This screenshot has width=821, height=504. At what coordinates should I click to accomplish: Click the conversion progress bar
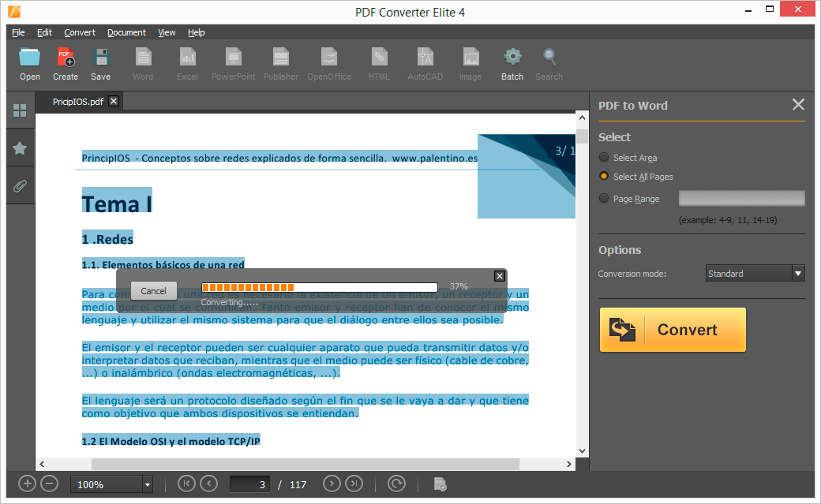(320, 287)
